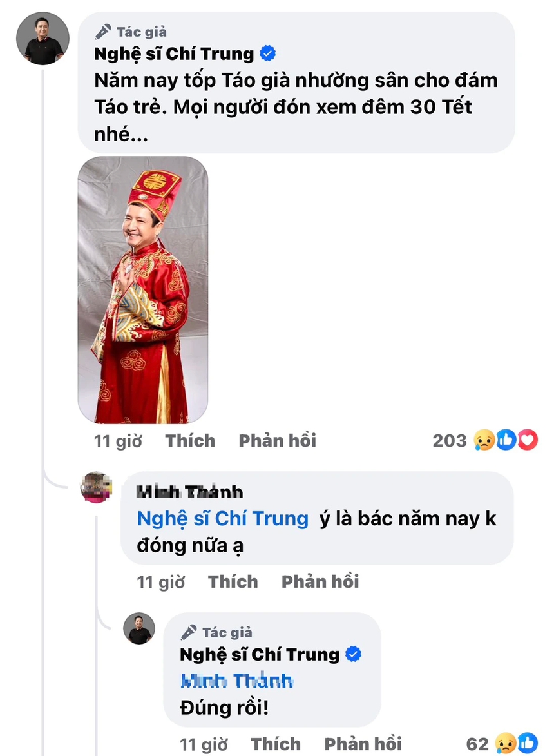Click verified badge beside top Nghệ sĩ Chí Trung
This screenshot has width=554, height=756.
coord(267,54)
